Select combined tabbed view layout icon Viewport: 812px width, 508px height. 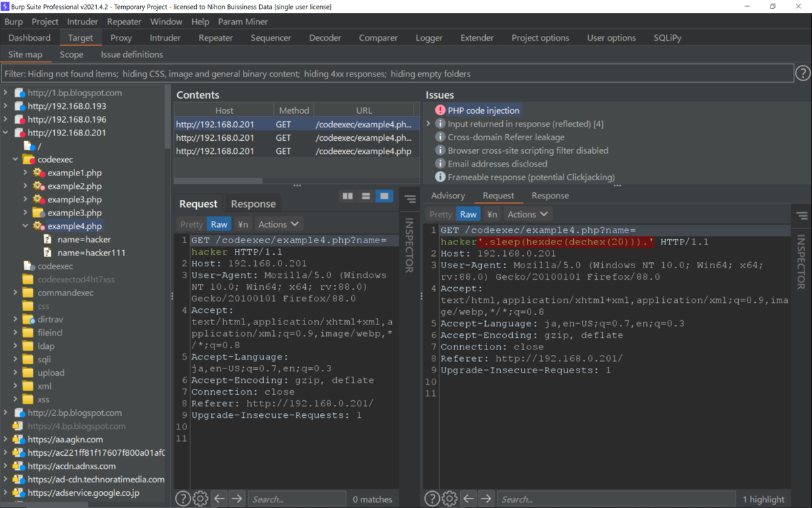click(x=384, y=196)
